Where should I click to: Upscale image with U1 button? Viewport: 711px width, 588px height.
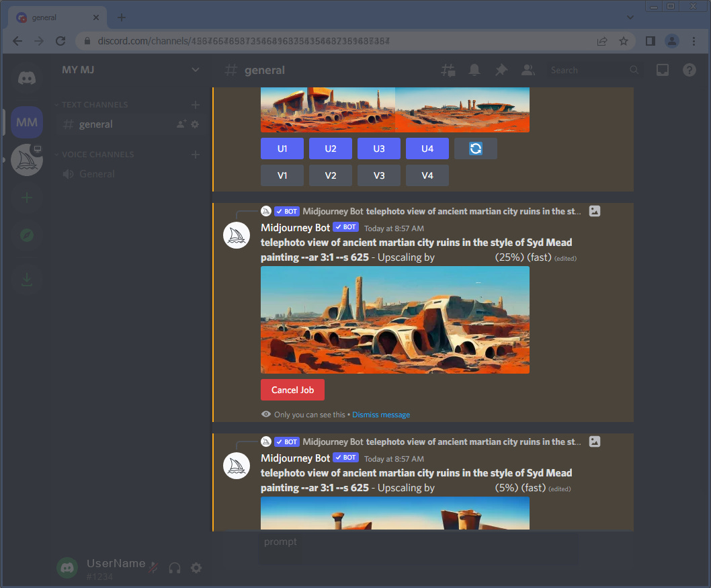point(282,149)
